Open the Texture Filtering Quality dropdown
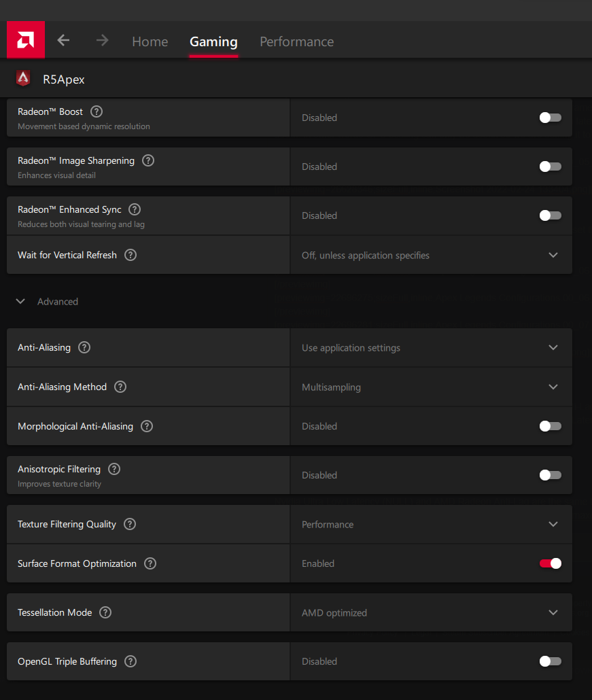The height and width of the screenshot is (700, 592). [553, 525]
